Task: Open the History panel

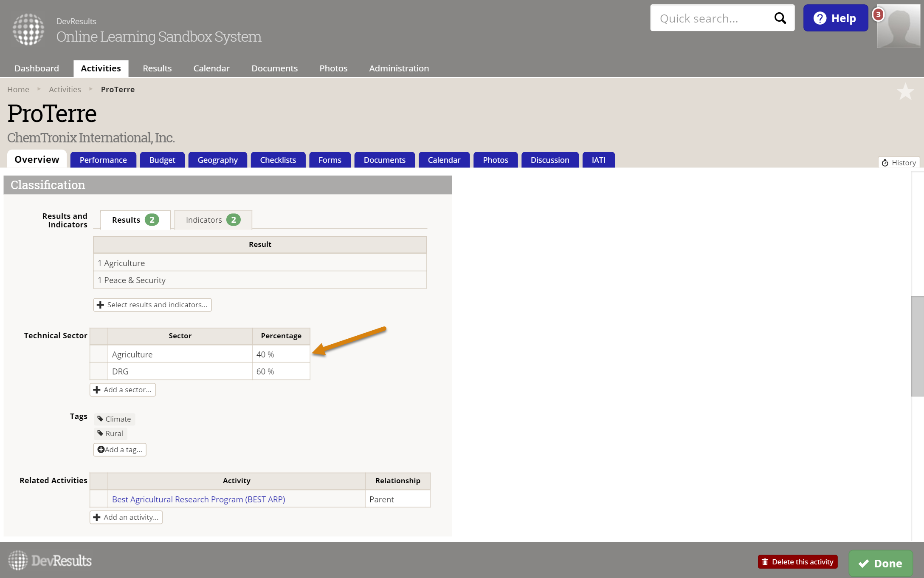Action: point(899,163)
